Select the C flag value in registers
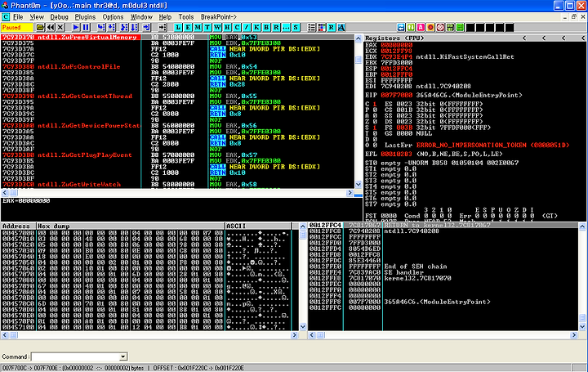The image size is (588, 372). tap(374, 104)
